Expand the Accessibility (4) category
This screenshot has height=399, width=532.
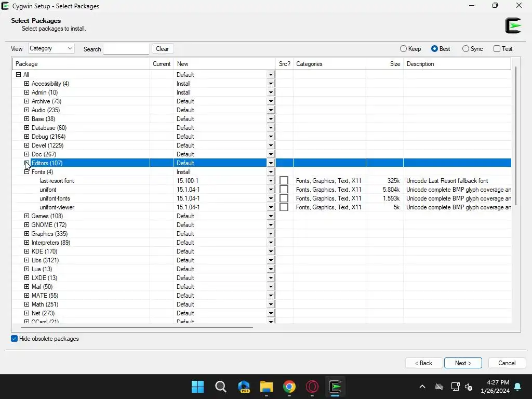click(x=27, y=84)
